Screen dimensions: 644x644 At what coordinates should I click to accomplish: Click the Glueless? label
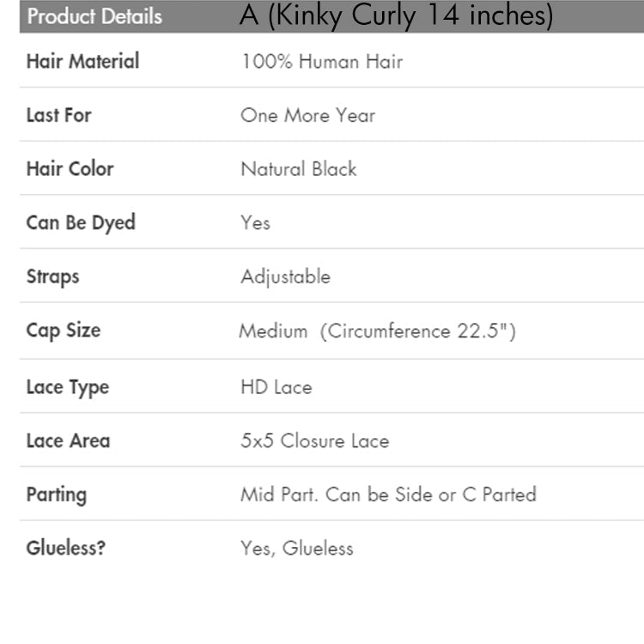click(65, 548)
